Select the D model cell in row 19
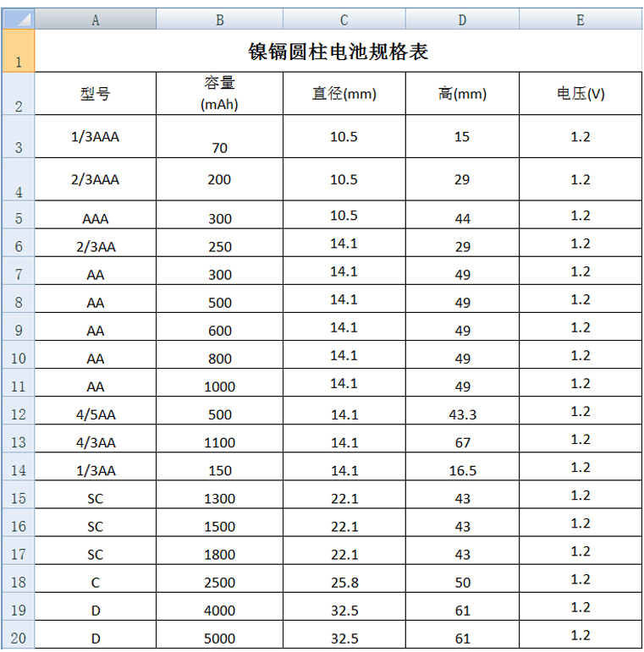 click(x=96, y=606)
